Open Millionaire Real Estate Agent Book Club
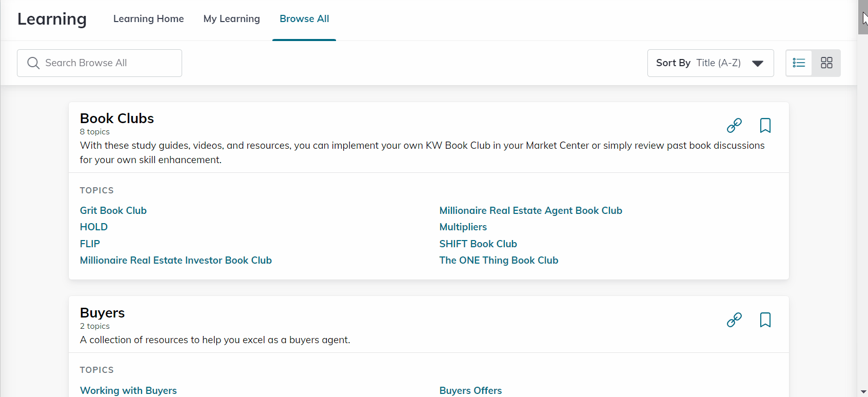 531,210
